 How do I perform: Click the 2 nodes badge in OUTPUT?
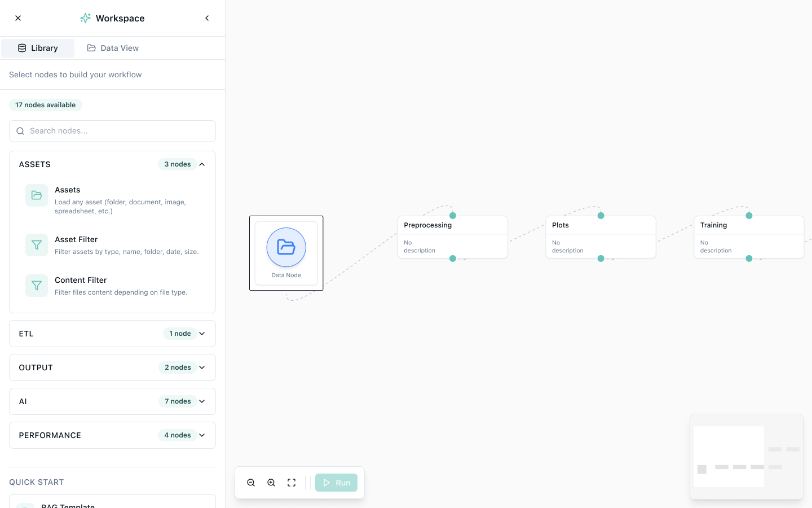[178, 367]
